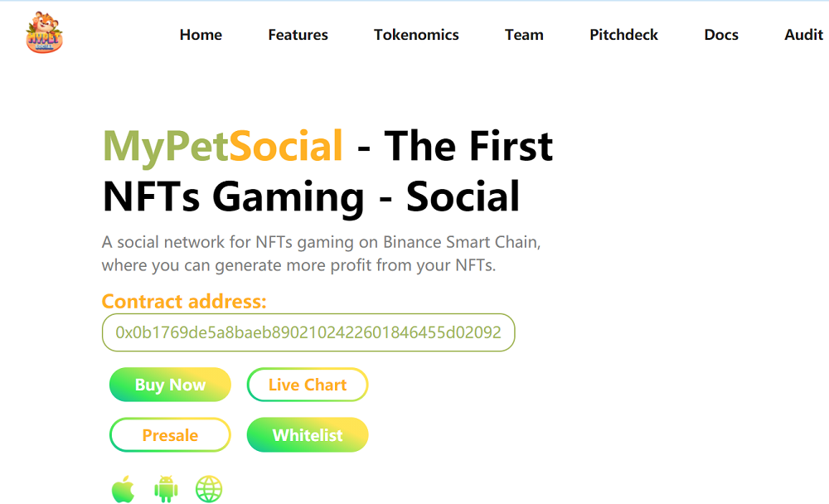Click the MyPet Social logo
829x504 pixels.
(x=44, y=34)
